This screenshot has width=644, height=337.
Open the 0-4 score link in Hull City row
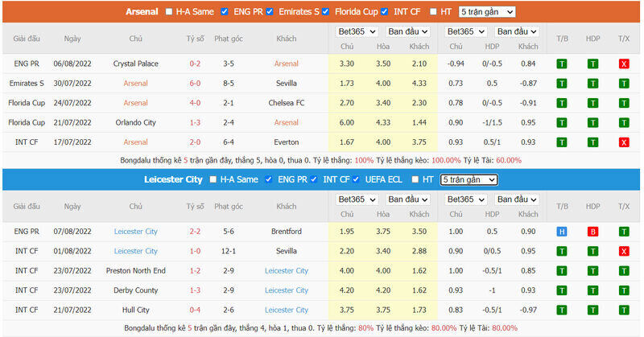(x=195, y=310)
